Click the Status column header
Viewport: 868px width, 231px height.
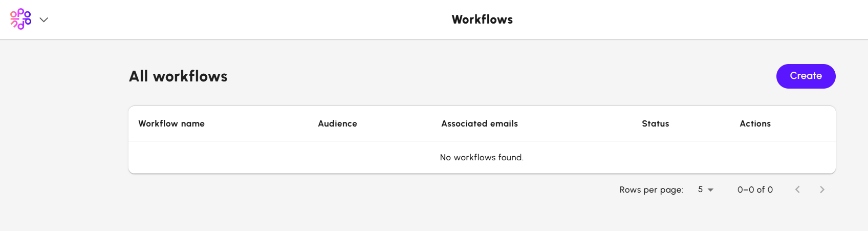tap(655, 123)
